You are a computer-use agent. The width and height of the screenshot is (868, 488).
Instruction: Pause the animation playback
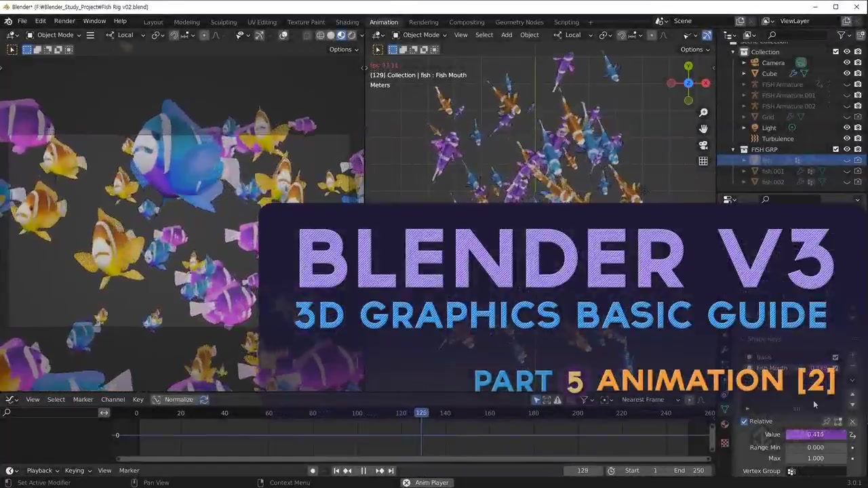tap(363, 470)
